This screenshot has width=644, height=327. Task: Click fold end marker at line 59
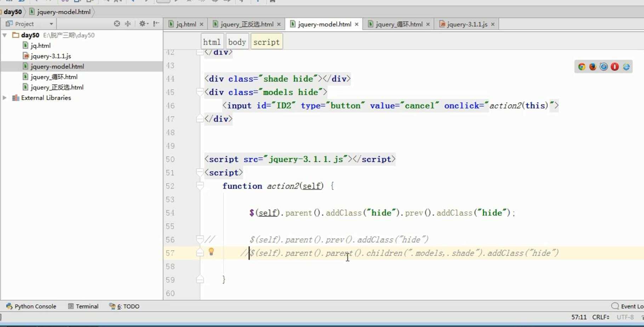coord(200,280)
